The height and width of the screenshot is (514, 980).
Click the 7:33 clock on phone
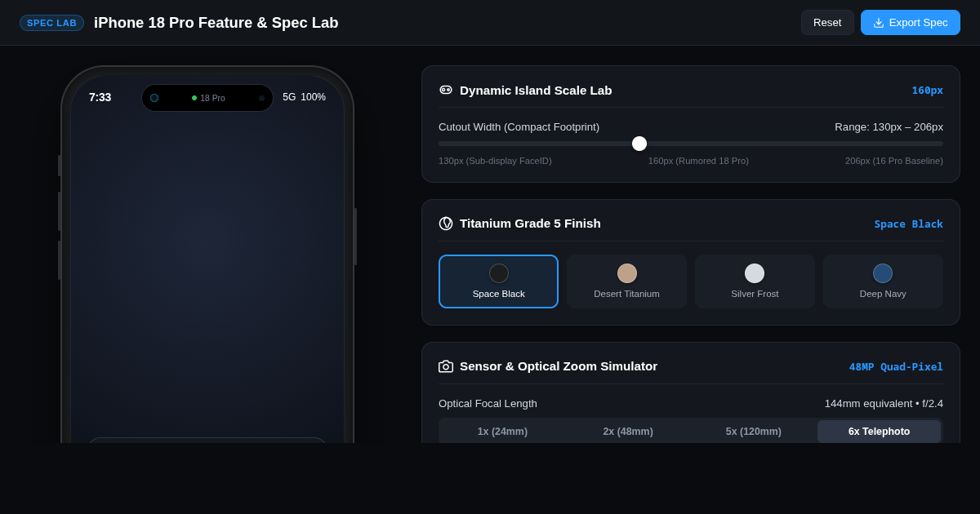100,97
